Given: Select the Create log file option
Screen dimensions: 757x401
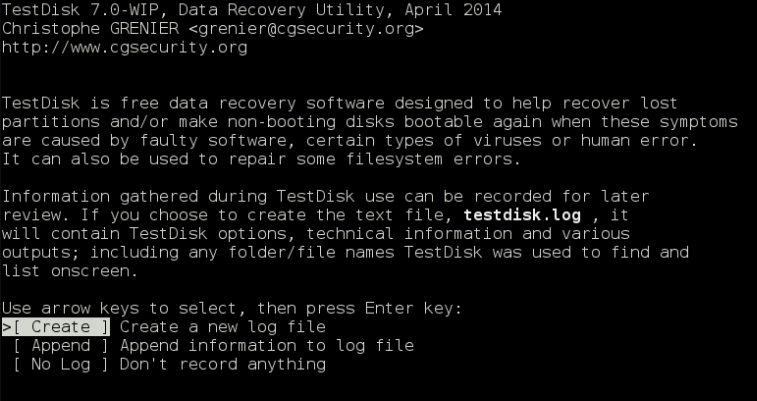Looking at the screenshot, I should point(62,327).
